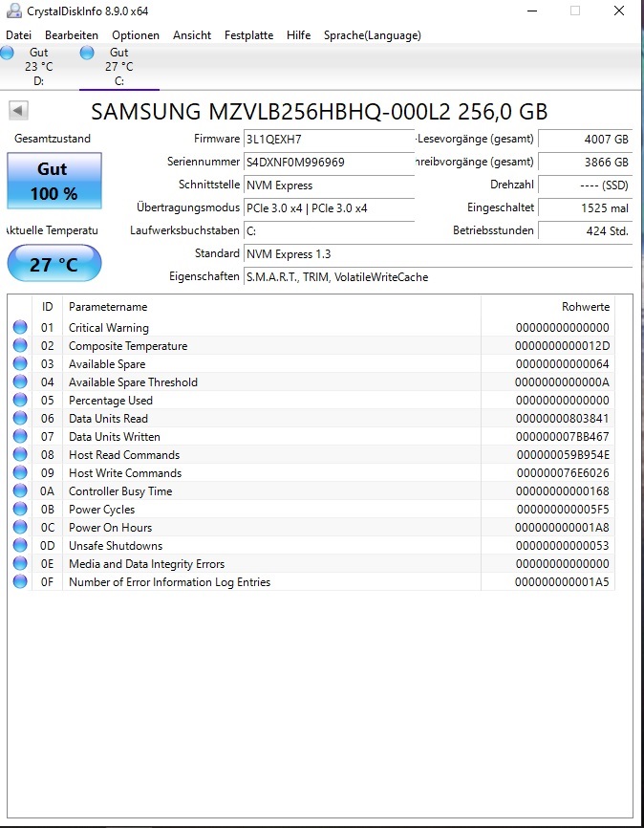Select the Critical Warning parameter name
The image size is (644, 828).
(109, 328)
